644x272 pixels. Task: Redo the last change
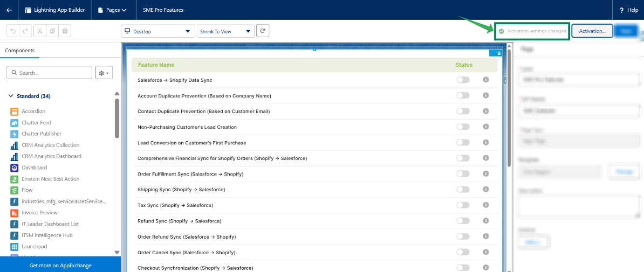coord(25,31)
